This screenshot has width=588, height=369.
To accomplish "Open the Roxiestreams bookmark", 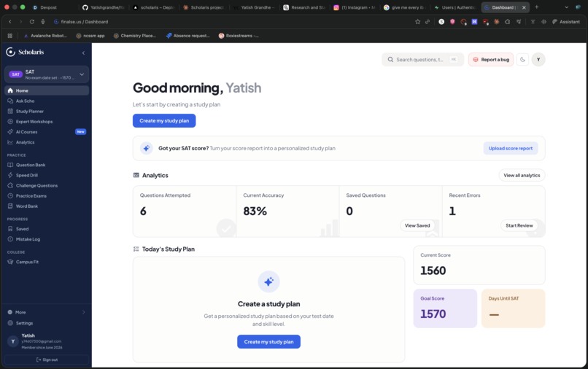I will point(239,36).
